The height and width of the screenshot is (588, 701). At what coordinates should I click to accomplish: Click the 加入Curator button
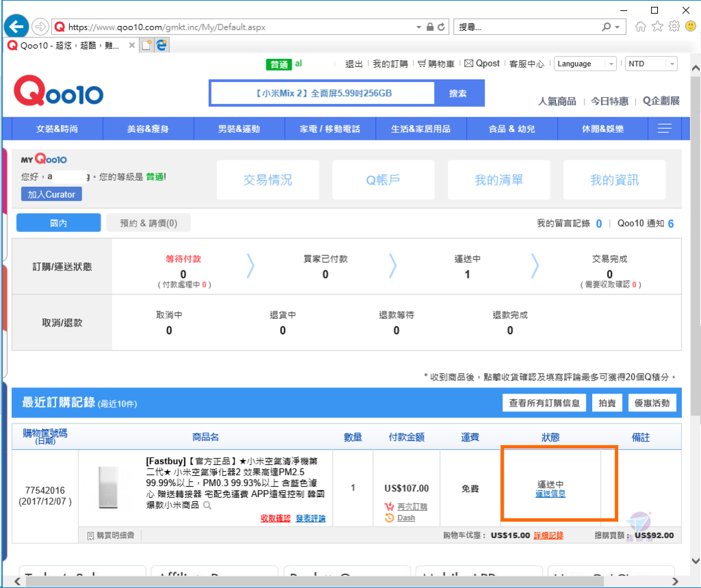click(x=51, y=194)
